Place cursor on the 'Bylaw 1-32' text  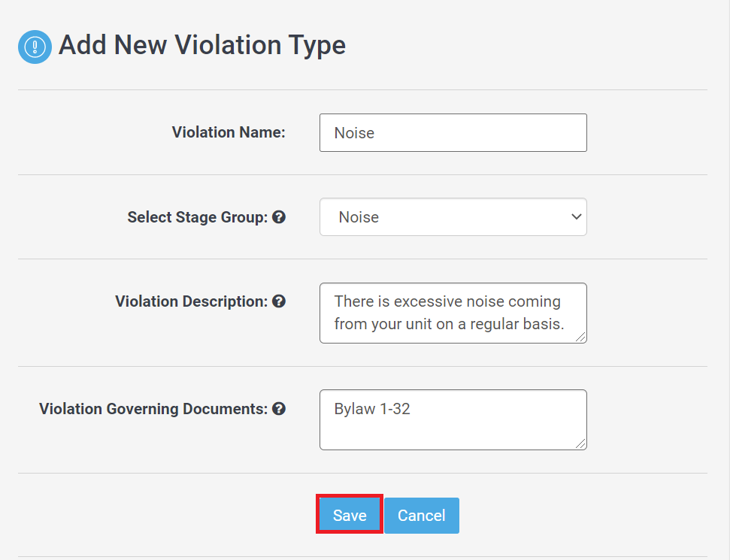click(372, 409)
